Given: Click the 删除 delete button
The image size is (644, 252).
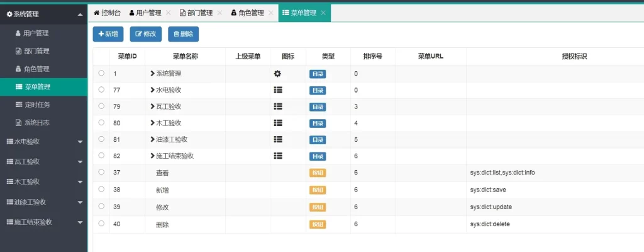Looking at the screenshot, I should coord(183,34).
